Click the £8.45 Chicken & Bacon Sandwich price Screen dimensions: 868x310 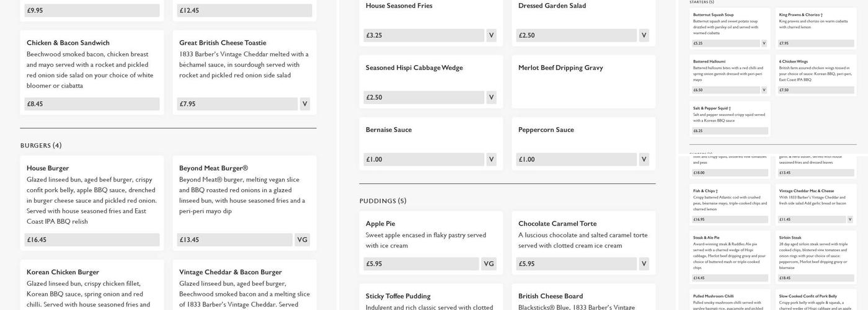92,104
